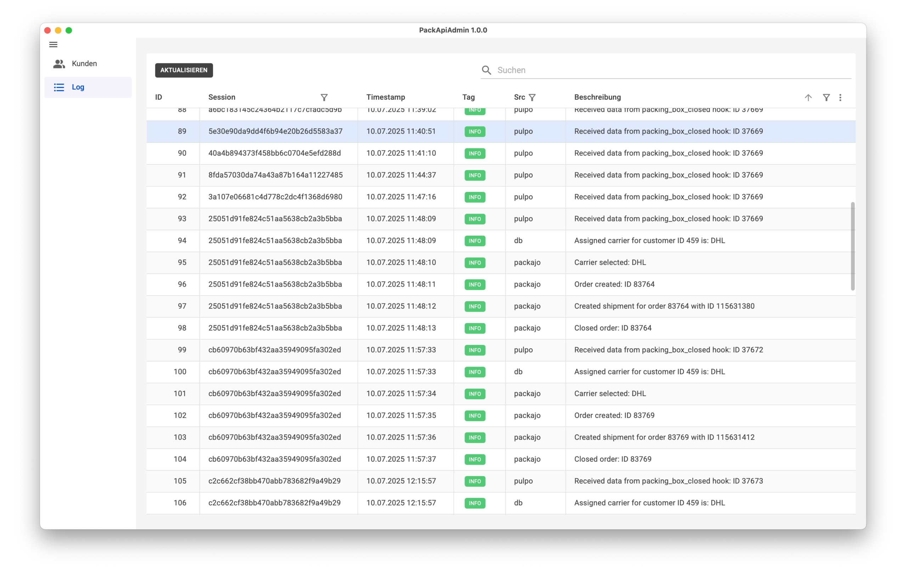Click the table vertical scrollbar thumb
This screenshot has width=907, height=588.
pyautogui.click(x=852, y=246)
